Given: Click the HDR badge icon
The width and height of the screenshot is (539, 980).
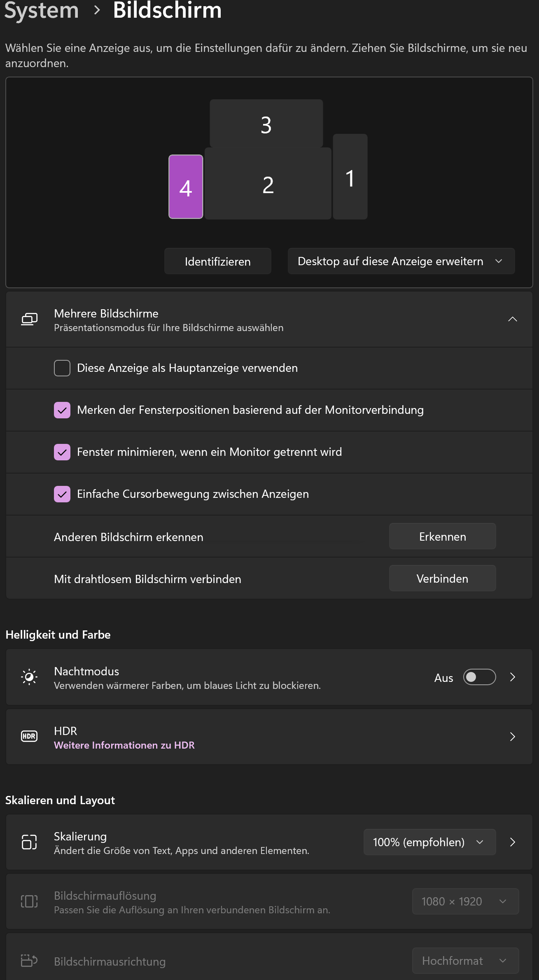Looking at the screenshot, I should 29,736.
